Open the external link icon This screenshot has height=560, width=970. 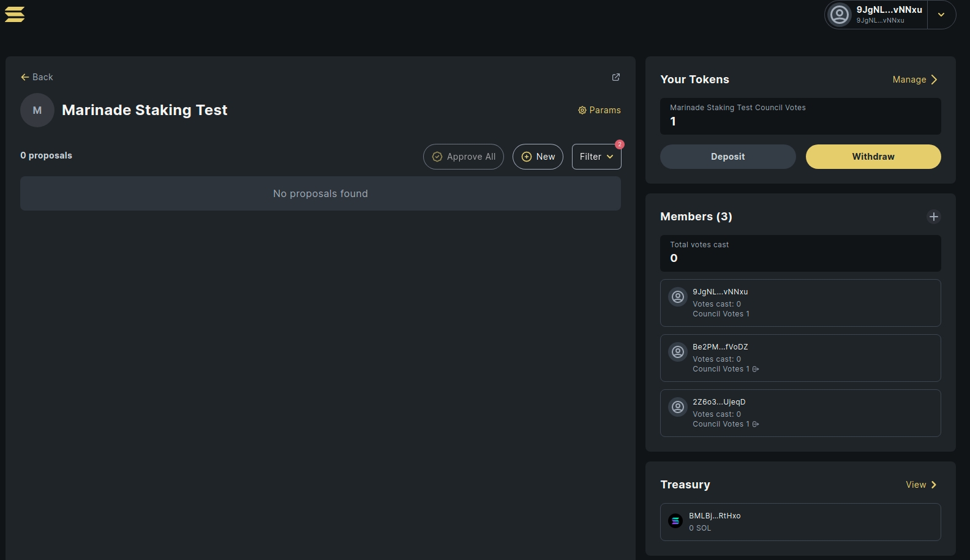[616, 77]
